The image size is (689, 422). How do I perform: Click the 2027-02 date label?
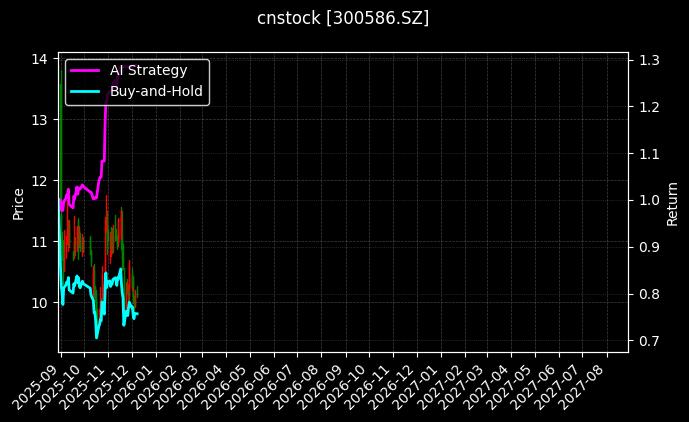[x=440, y=387]
